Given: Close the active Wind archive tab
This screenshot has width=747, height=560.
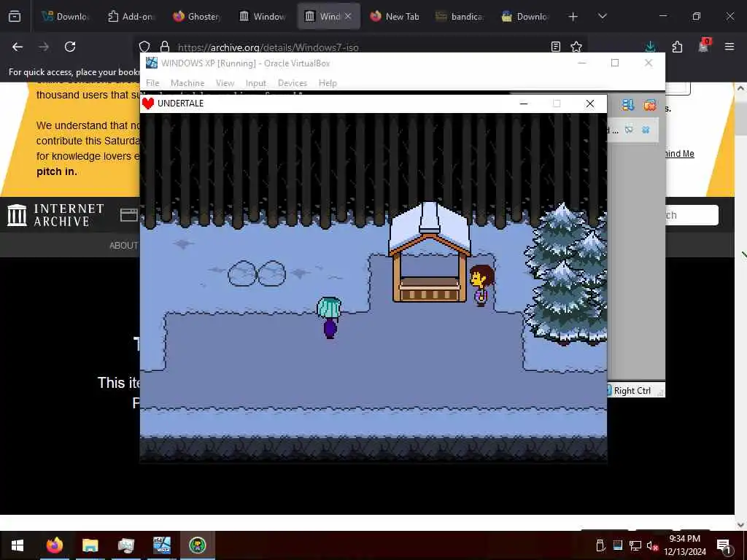Looking at the screenshot, I should tap(348, 16).
